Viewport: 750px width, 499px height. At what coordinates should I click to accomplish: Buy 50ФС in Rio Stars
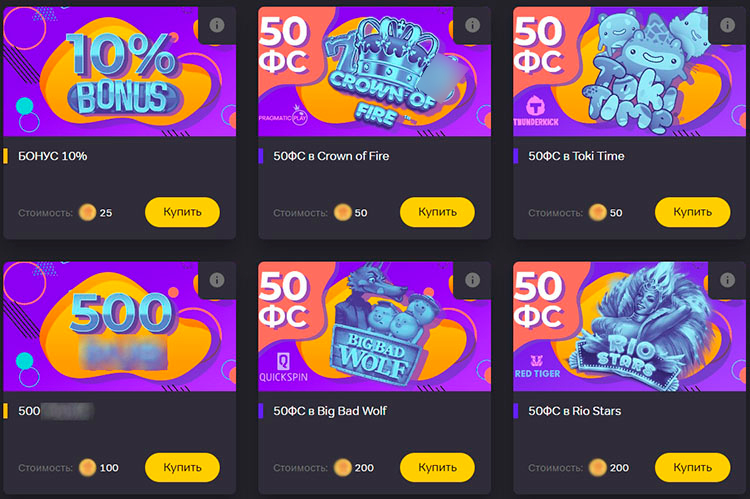click(692, 467)
